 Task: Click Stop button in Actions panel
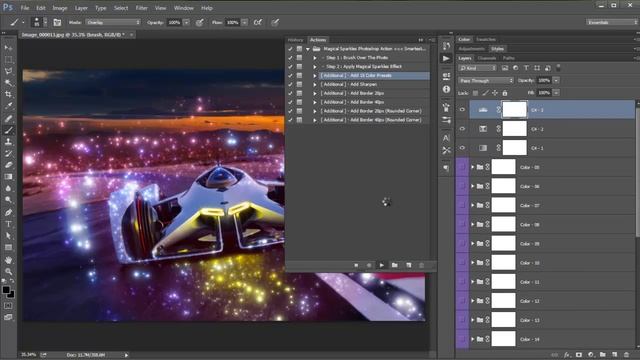(x=356, y=265)
